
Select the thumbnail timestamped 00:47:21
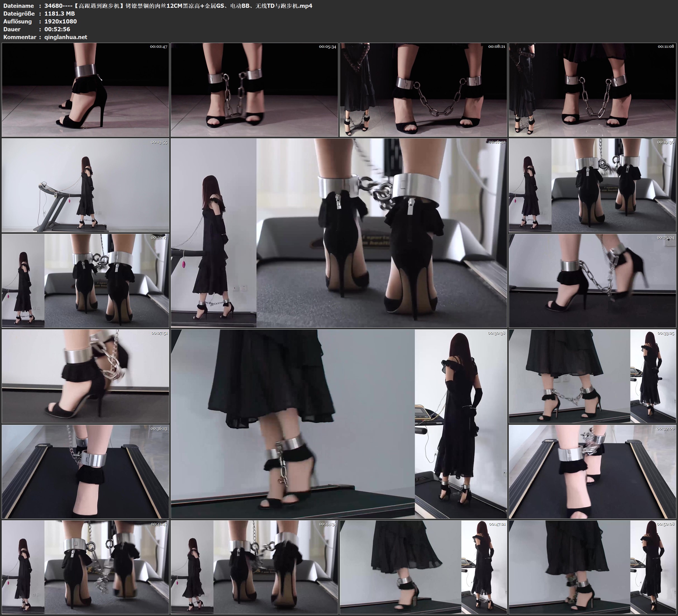pos(424,567)
